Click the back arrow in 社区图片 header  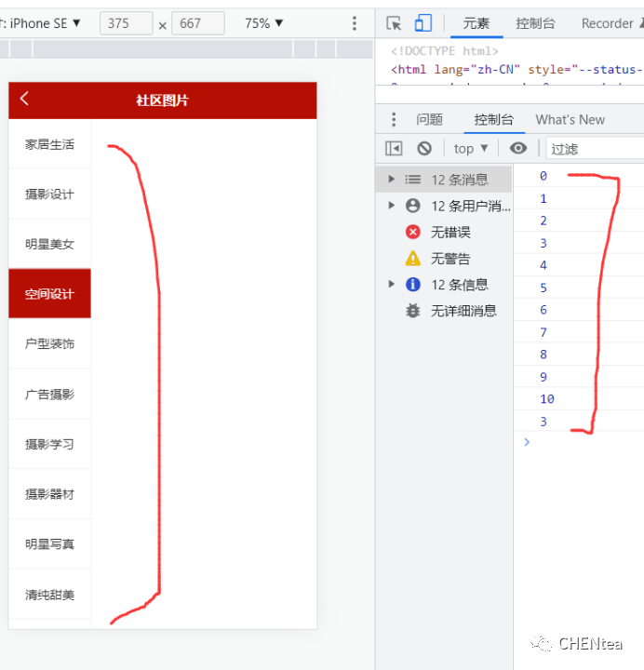(24, 99)
